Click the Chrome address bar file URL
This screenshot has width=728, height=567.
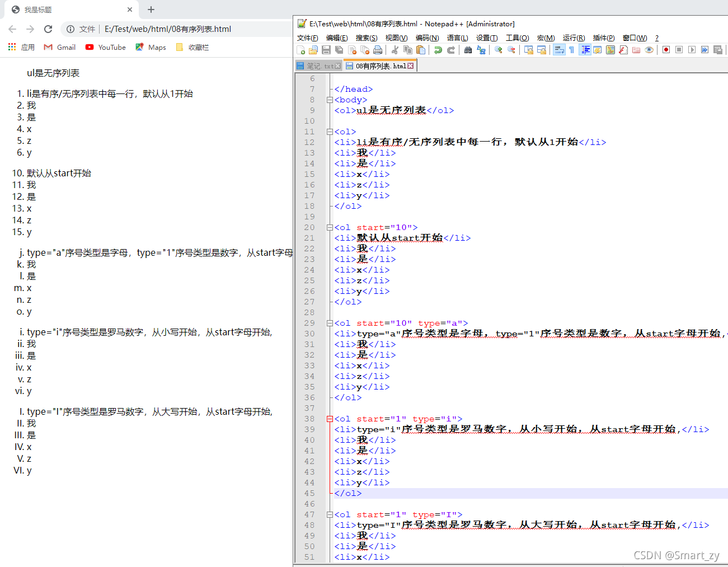168,29
